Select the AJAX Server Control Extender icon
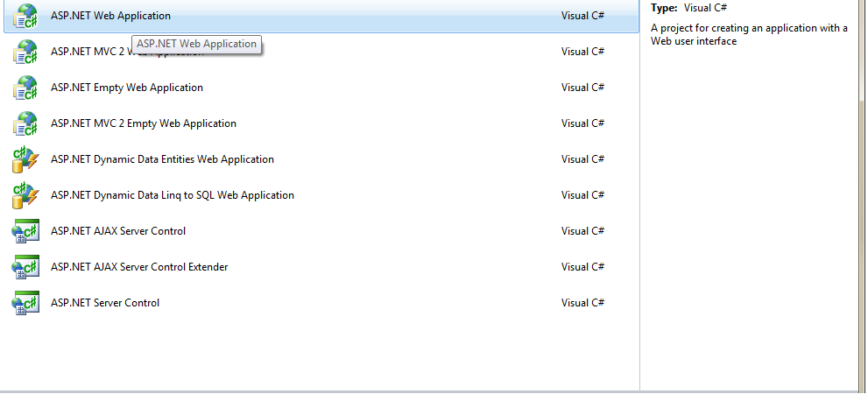This screenshot has width=868, height=401. point(25,267)
